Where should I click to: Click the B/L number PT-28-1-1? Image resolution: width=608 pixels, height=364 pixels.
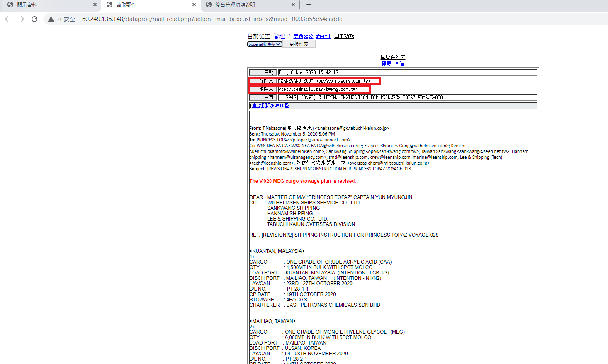pos(297,289)
